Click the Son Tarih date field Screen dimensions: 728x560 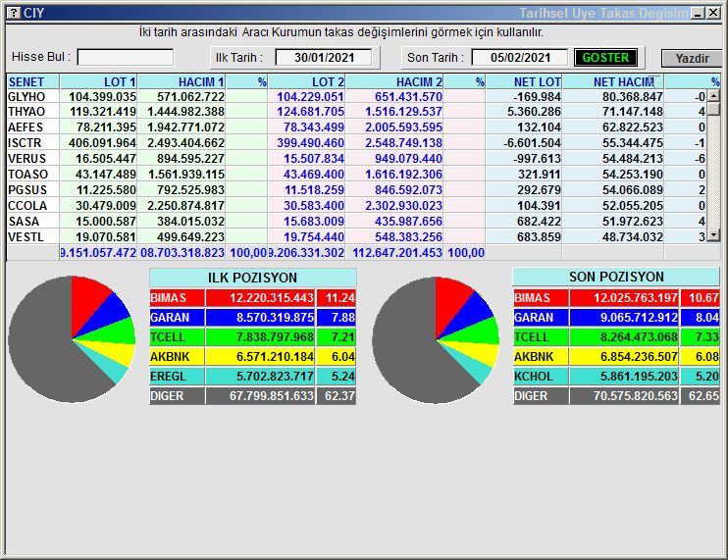click(519, 58)
